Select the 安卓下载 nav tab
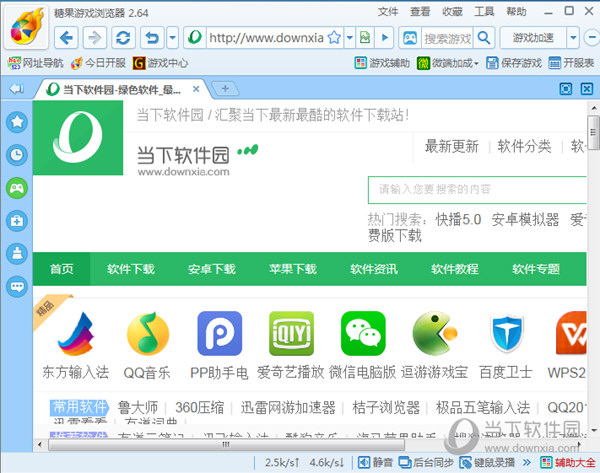Viewport: 600px width, 473px height. point(212,269)
